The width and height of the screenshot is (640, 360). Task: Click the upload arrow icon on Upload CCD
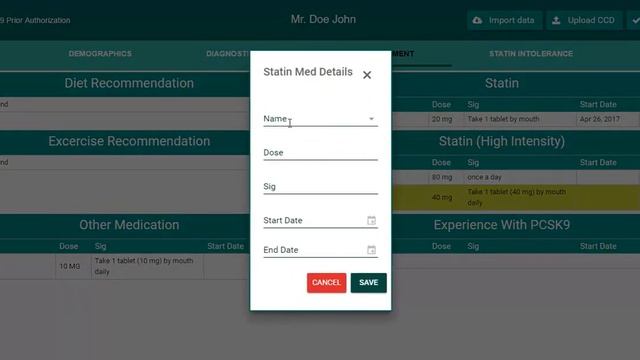[556, 20]
